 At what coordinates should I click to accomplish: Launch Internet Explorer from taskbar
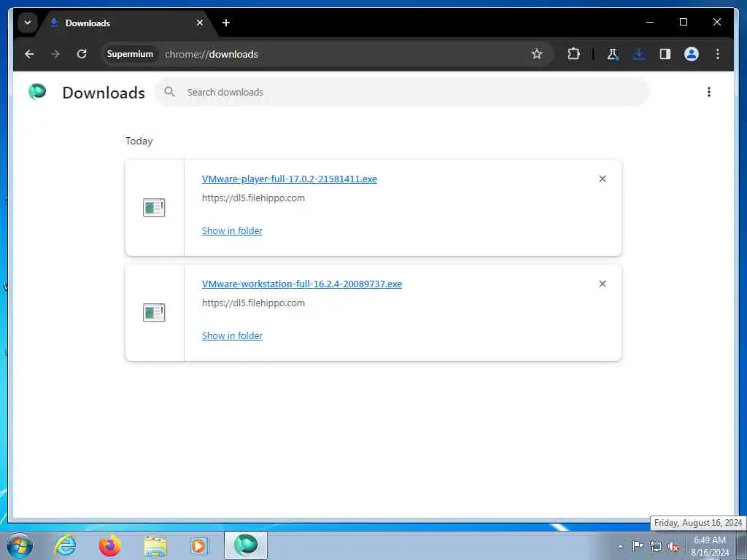pyautogui.click(x=65, y=545)
